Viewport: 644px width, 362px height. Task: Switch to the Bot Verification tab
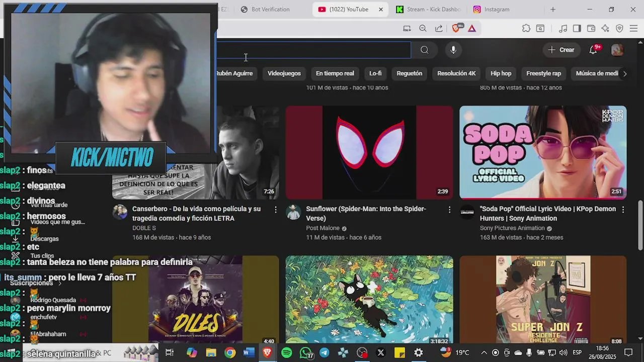pyautogui.click(x=270, y=10)
